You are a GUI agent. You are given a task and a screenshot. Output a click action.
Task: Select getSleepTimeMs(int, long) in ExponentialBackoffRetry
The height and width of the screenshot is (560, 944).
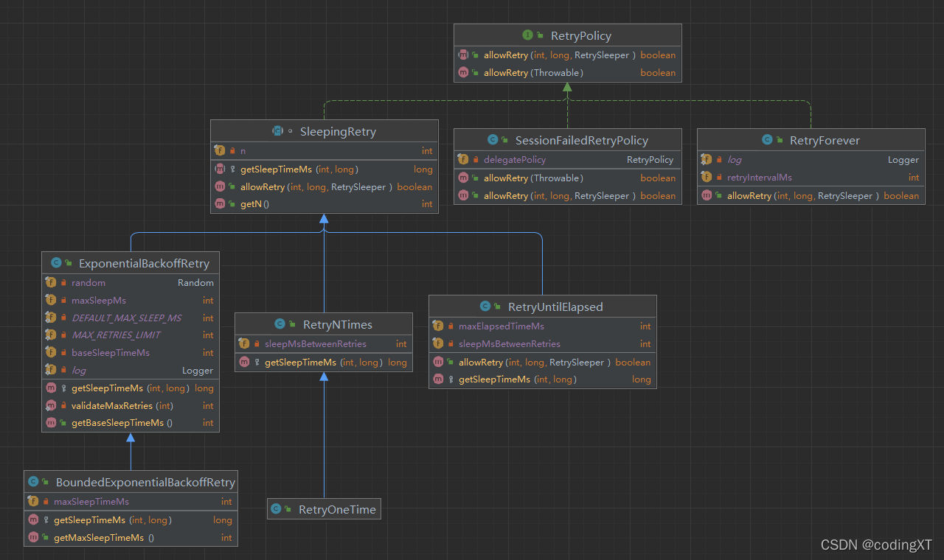coord(131,388)
